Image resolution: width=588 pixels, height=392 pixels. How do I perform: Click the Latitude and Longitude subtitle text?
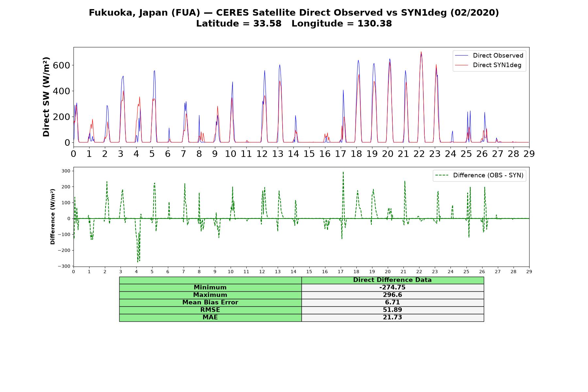[294, 24]
